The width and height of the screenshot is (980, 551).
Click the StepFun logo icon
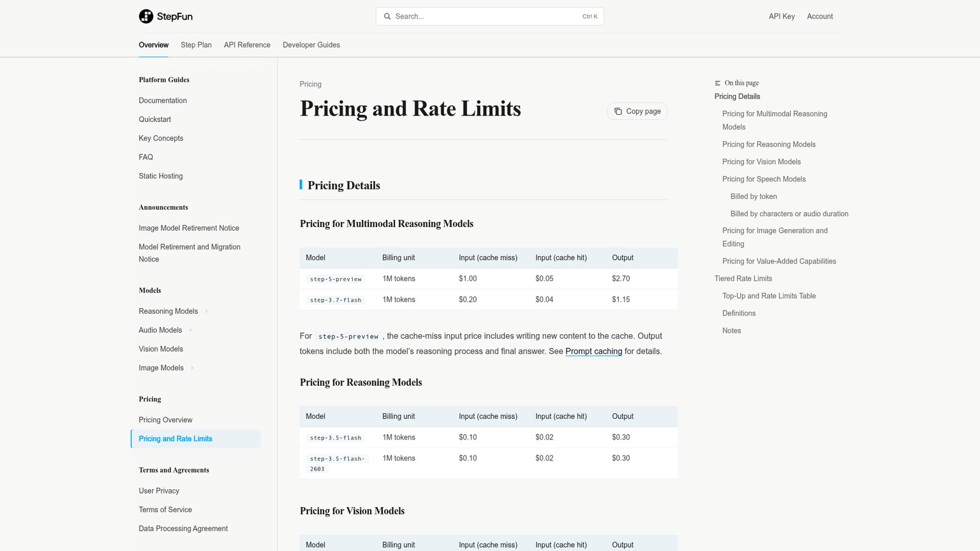146,17
